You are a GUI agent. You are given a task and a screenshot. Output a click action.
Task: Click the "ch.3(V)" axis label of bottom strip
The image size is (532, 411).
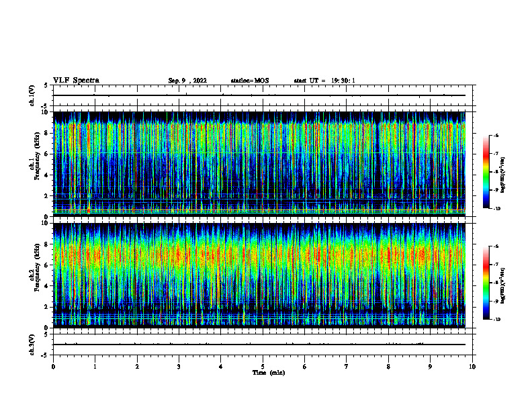[32, 345]
